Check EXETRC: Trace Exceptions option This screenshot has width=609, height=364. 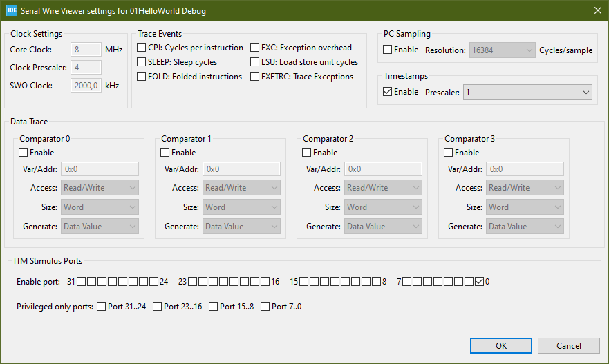(x=254, y=77)
